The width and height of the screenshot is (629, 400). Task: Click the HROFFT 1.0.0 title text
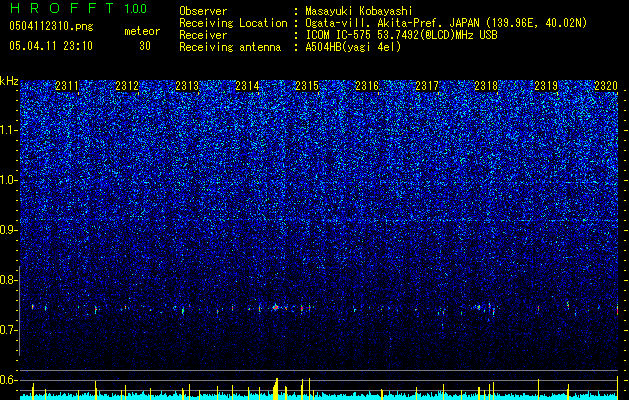(x=78, y=8)
